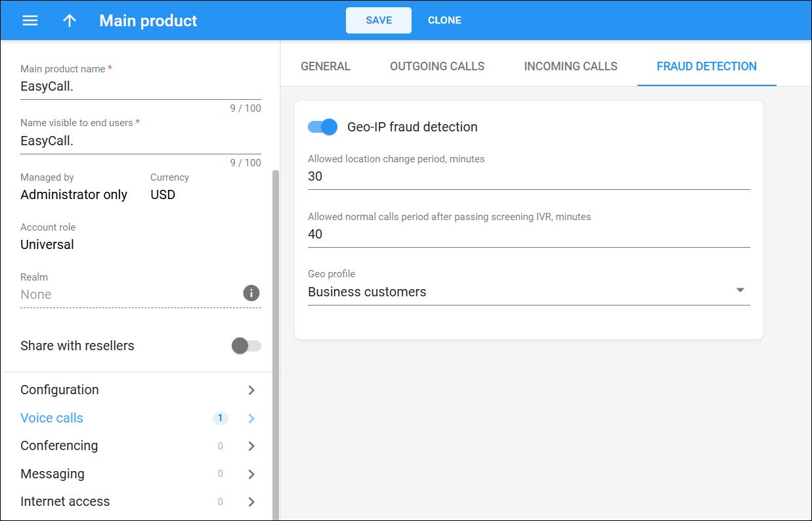Expand Voice calls section chevron
The width and height of the screenshot is (812, 521).
(251, 419)
